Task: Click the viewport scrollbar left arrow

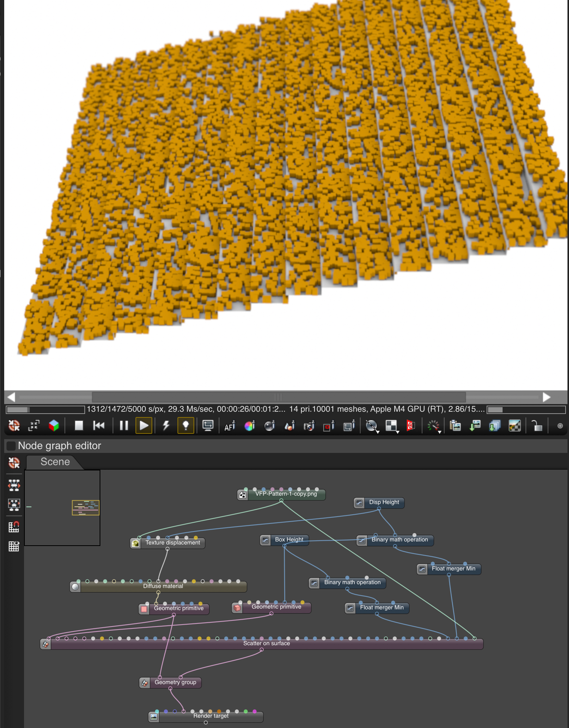Action: [11, 397]
